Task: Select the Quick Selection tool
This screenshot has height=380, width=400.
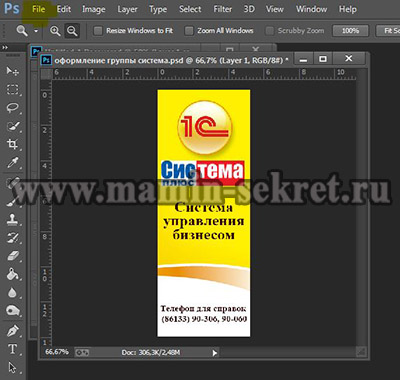Action: coord(13,126)
